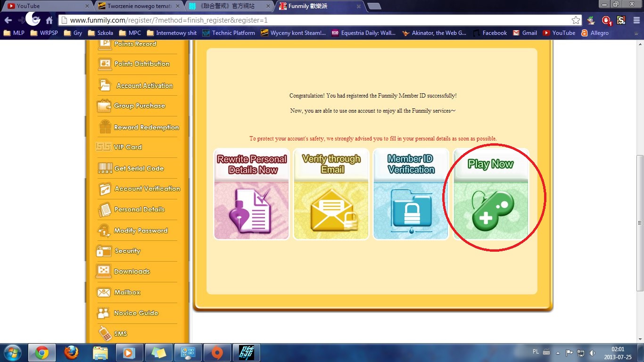Show hidden tray icons arrow
Viewport: 644px width, 362px height.
tap(558, 353)
